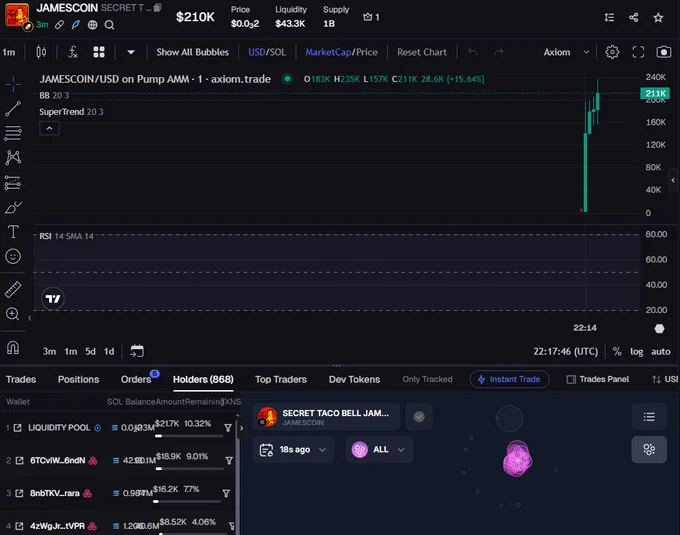Open bubble map list view button
The image size is (680, 535).
coord(649,417)
